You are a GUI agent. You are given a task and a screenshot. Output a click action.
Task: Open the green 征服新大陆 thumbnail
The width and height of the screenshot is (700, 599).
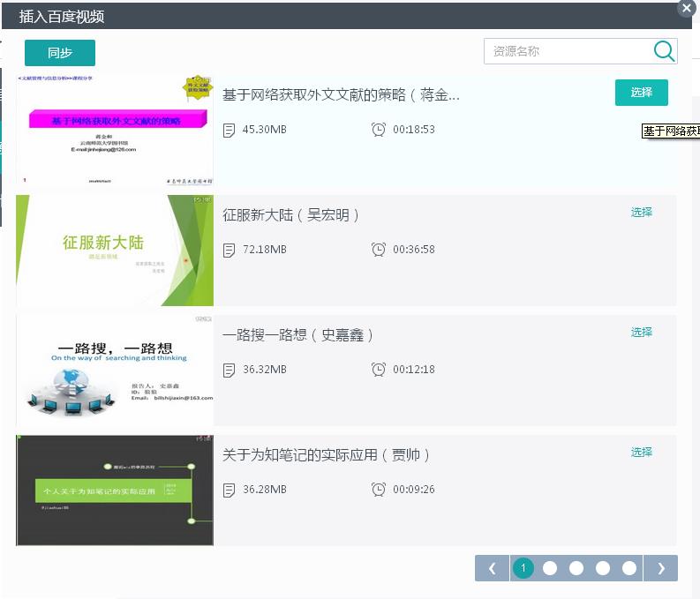pyautogui.click(x=115, y=251)
